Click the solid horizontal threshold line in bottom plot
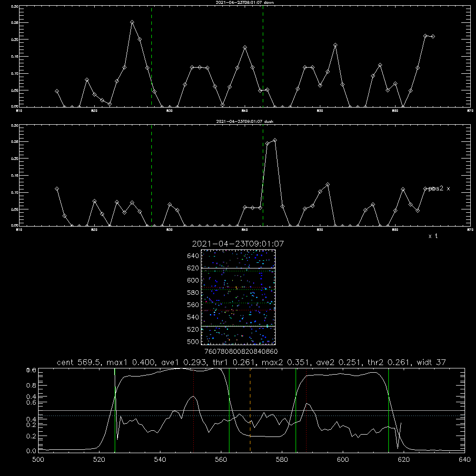The height and width of the screenshot is (476, 476). click(x=251, y=411)
